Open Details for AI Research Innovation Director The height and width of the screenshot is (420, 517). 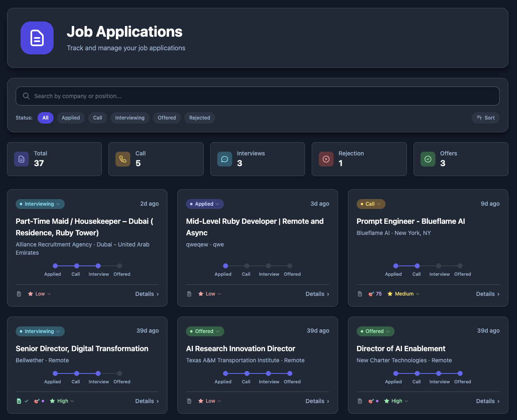[x=317, y=401]
